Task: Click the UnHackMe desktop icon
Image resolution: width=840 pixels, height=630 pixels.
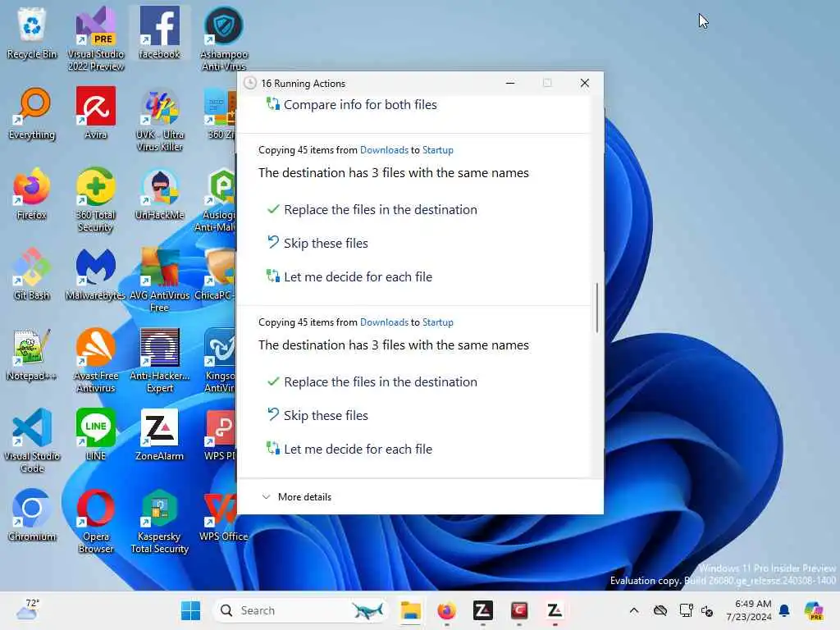Action: [x=160, y=194]
